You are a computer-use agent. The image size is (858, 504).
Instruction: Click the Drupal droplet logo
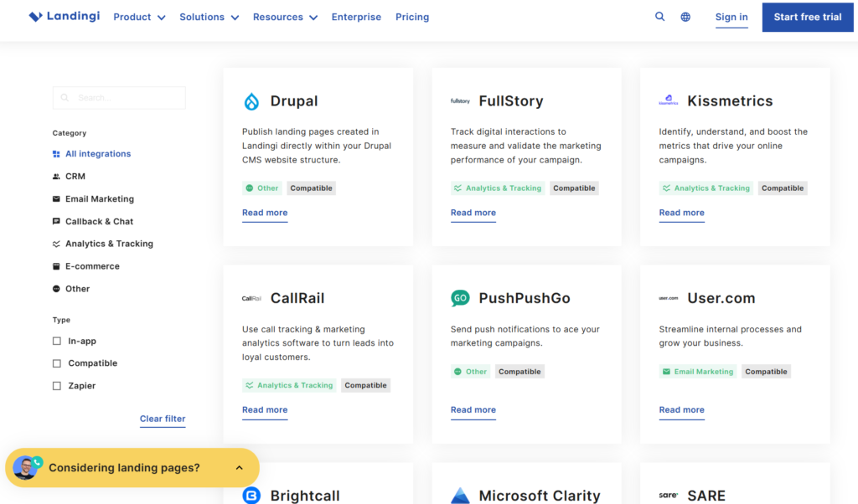tap(251, 101)
